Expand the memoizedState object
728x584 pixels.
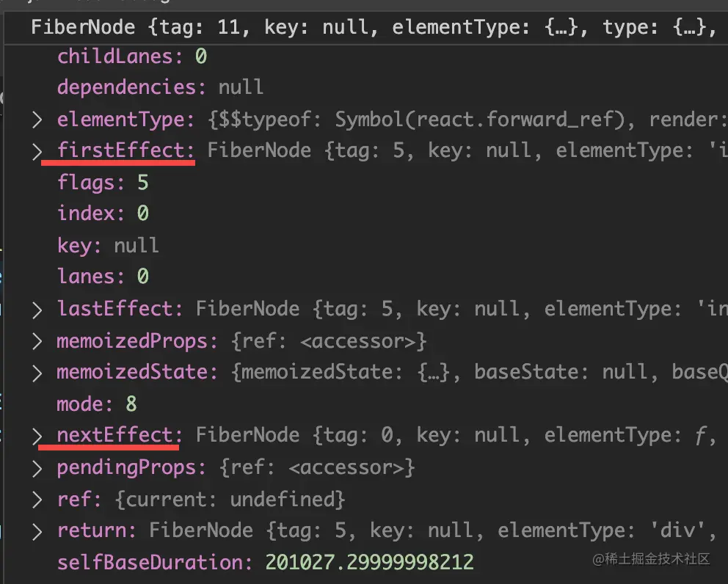click(x=37, y=373)
